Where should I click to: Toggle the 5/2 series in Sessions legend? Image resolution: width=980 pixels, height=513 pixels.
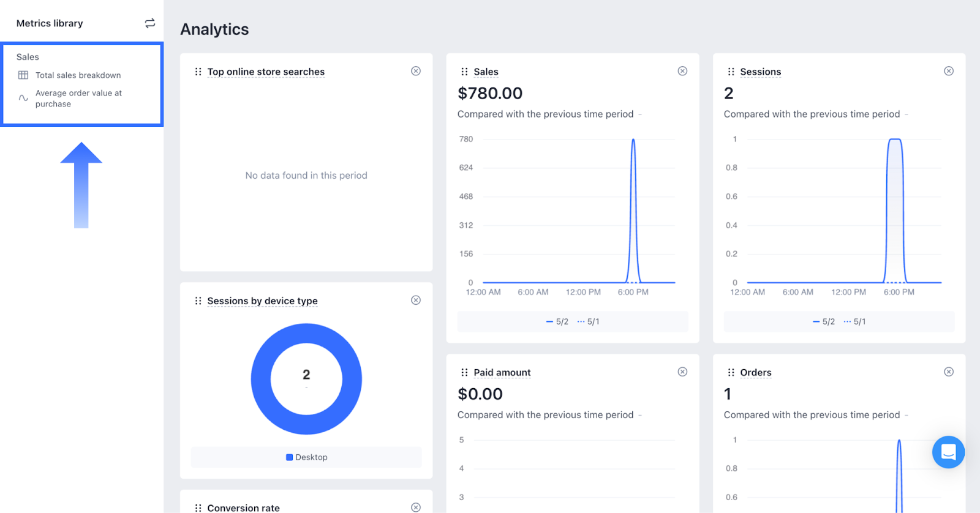[x=824, y=321]
